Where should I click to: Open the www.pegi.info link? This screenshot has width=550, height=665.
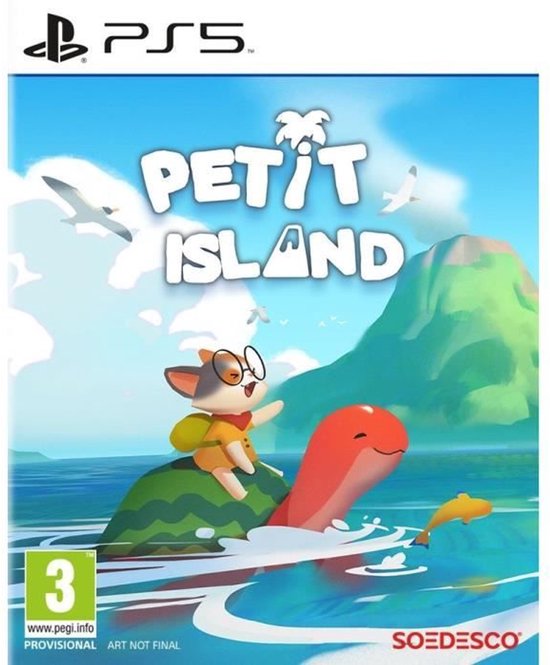(x=61, y=629)
